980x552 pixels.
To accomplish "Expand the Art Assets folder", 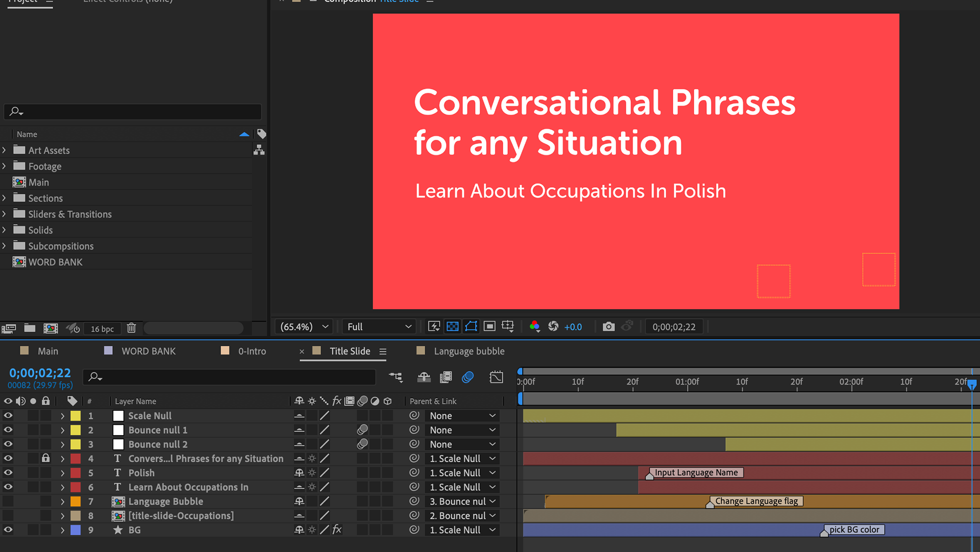I will [x=5, y=150].
